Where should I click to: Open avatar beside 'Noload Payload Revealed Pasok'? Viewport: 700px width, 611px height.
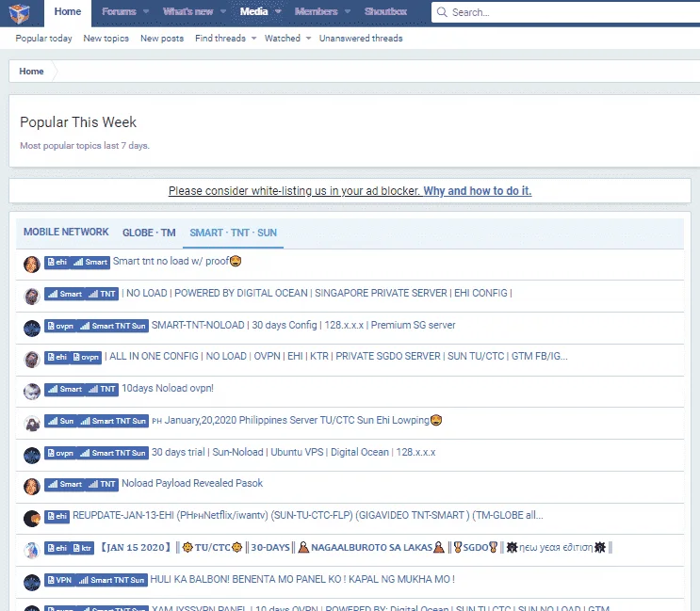point(32,487)
